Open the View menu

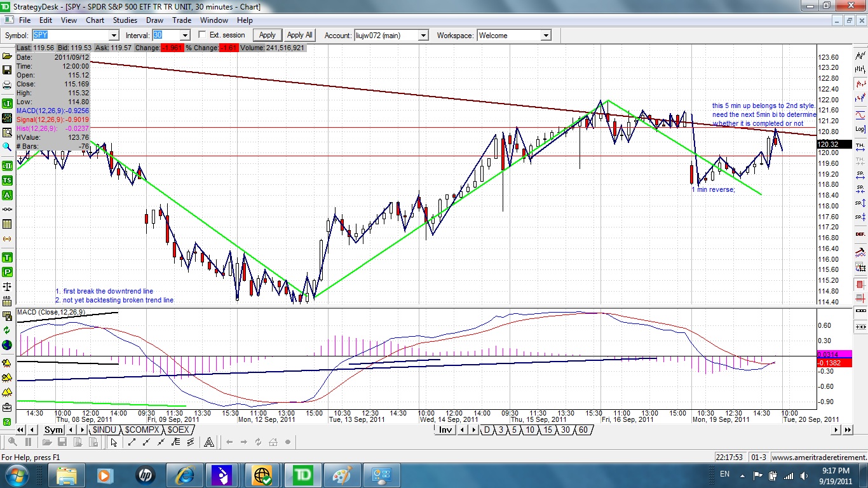point(69,20)
